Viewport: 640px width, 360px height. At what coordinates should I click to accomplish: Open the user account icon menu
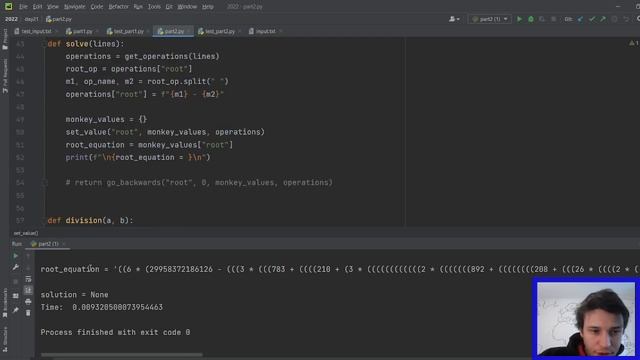[x=454, y=19]
